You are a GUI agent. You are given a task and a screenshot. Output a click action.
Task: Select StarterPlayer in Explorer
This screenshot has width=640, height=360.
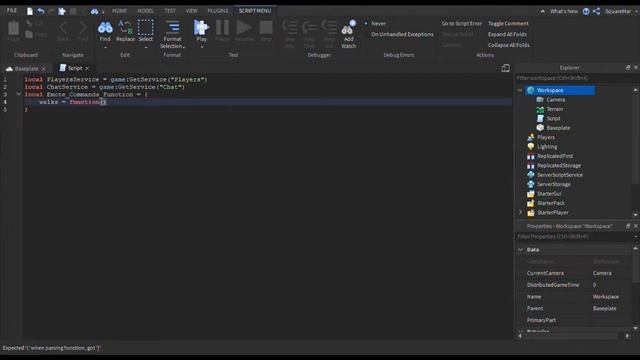click(553, 212)
